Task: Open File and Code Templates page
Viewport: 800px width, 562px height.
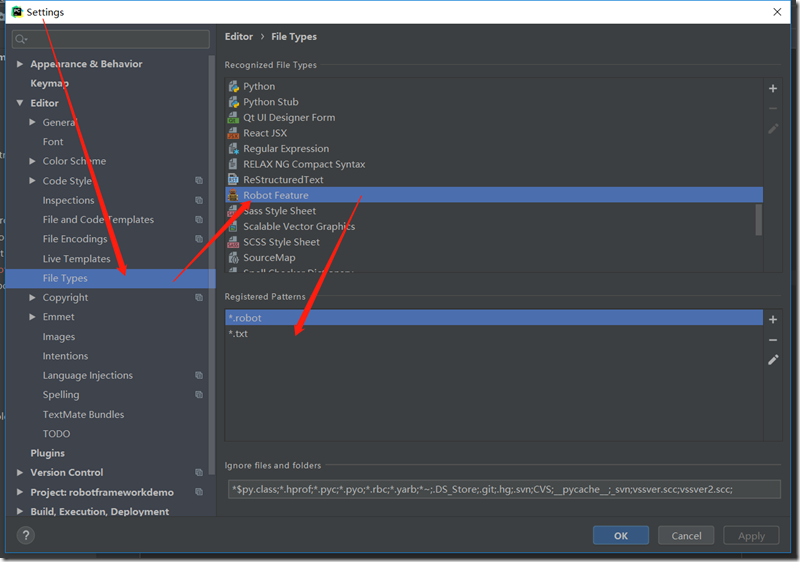Action: [98, 220]
